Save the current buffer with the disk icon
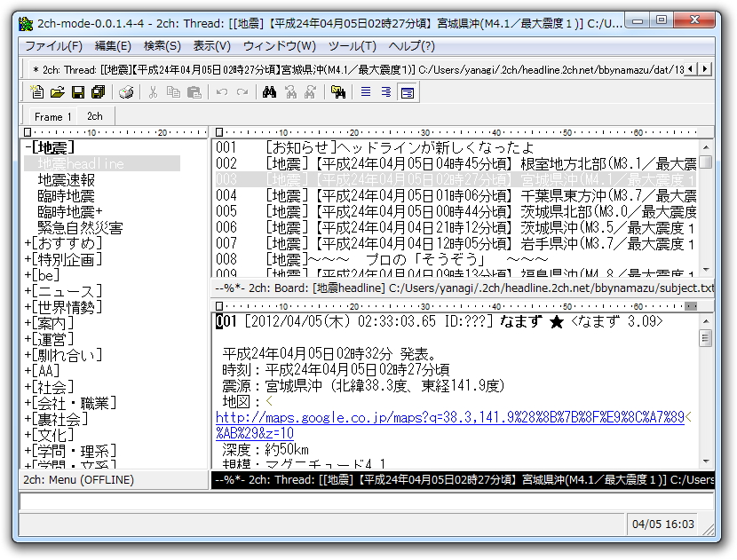The height and width of the screenshot is (560, 737). coord(77,91)
